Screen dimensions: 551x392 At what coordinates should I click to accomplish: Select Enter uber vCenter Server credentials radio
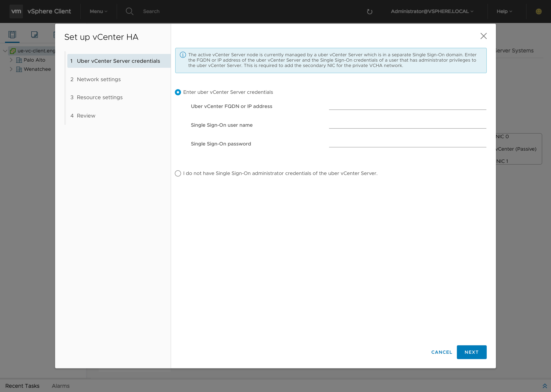click(x=178, y=92)
